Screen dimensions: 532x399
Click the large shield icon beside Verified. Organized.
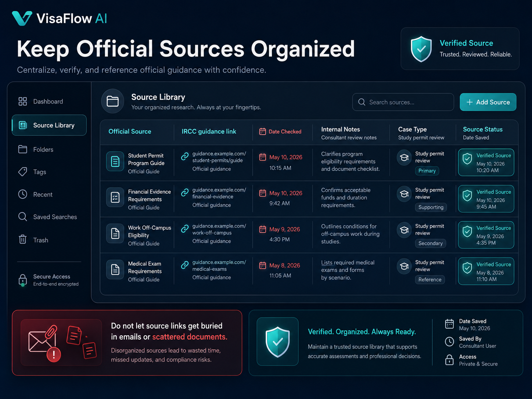(x=278, y=342)
